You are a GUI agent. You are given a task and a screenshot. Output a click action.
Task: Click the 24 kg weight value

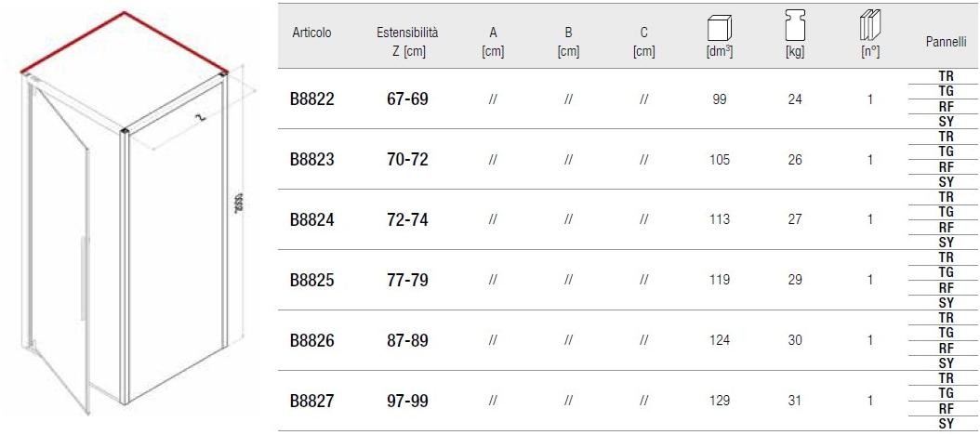[x=795, y=99]
